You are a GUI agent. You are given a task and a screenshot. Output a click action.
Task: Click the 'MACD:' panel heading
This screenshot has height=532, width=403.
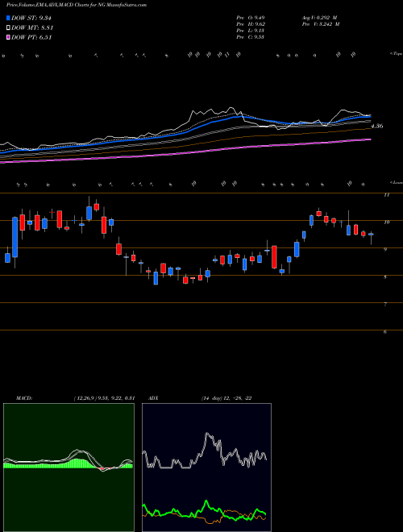pyautogui.click(x=24, y=398)
